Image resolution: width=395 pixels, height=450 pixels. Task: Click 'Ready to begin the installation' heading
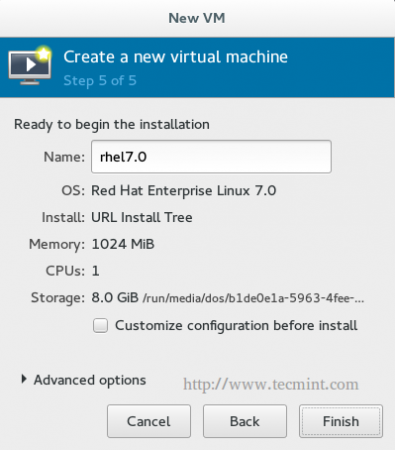click(112, 125)
